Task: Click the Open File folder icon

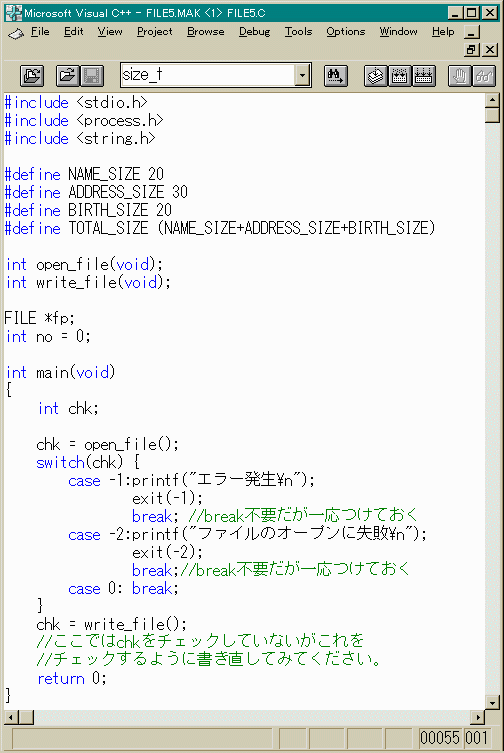Action: point(68,75)
